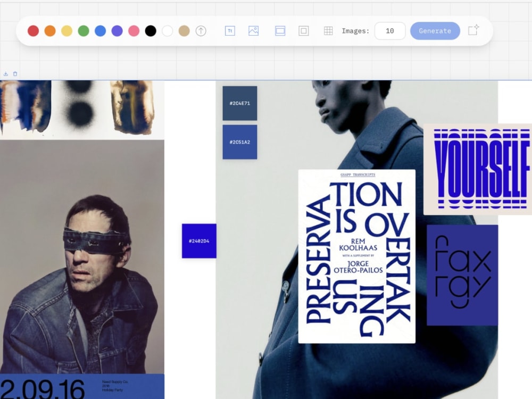Select the YOURSELF typography image
The image size is (532, 399).
(x=478, y=169)
